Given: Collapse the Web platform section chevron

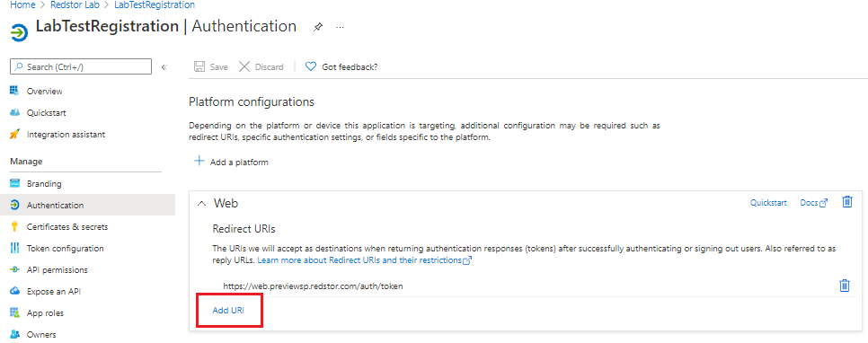Looking at the screenshot, I should coord(200,204).
